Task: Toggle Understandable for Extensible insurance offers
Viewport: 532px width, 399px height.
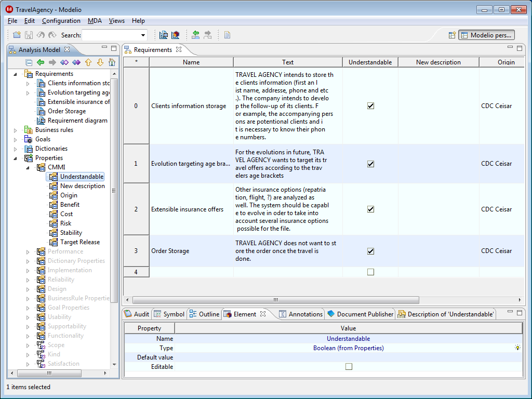Action: tap(370, 209)
